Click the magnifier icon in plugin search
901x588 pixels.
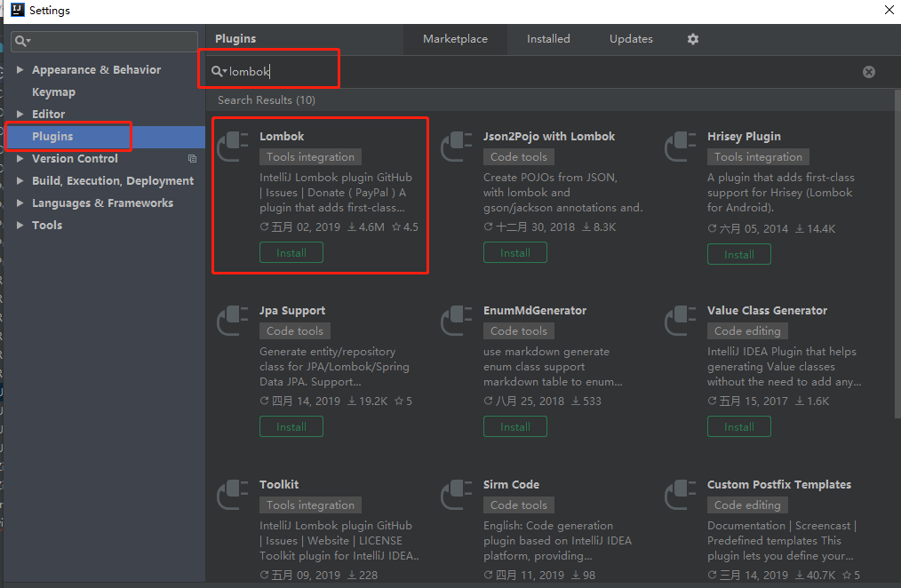point(218,71)
